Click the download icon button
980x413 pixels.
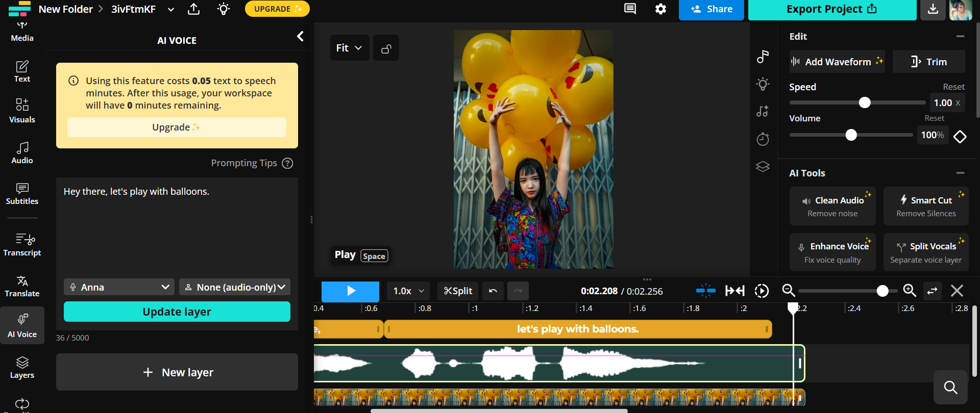point(933,9)
